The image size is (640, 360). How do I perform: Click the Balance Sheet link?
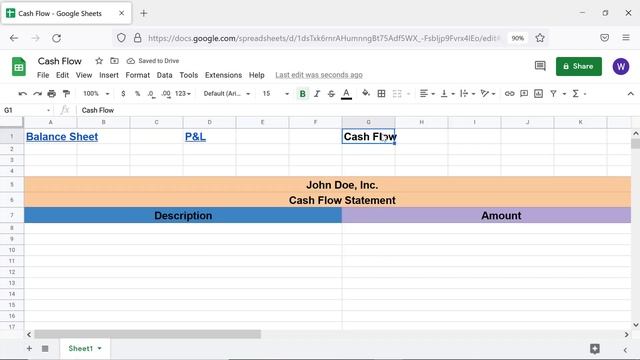click(62, 137)
